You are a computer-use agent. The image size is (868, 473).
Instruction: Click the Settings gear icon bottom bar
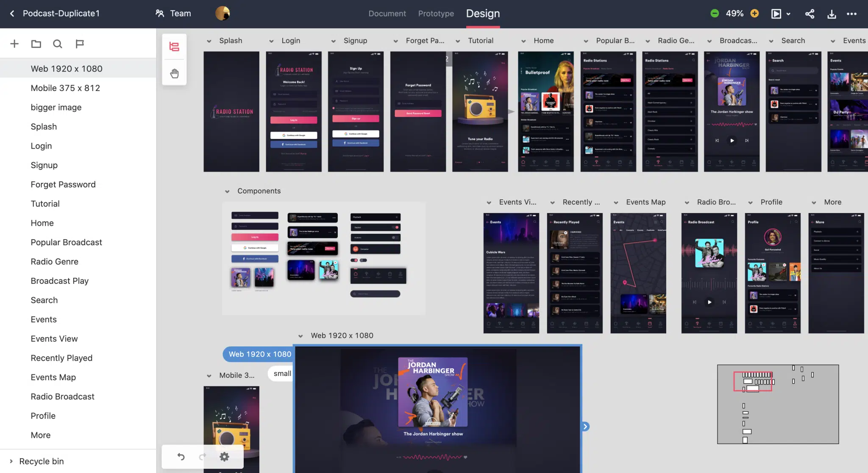[x=224, y=456]
